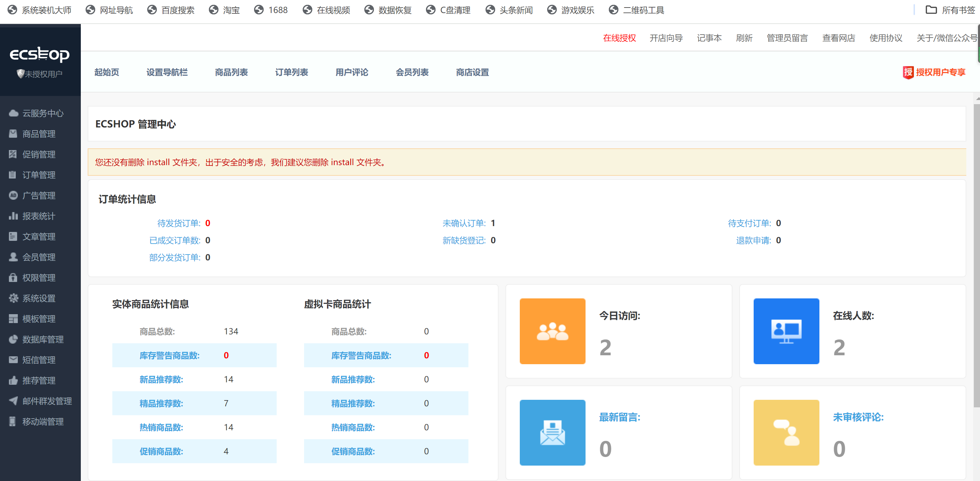The height and width of the screenshot is (481, 980).
Task: Click the 授权用户专享 link
Action: (x=940, y=72)
